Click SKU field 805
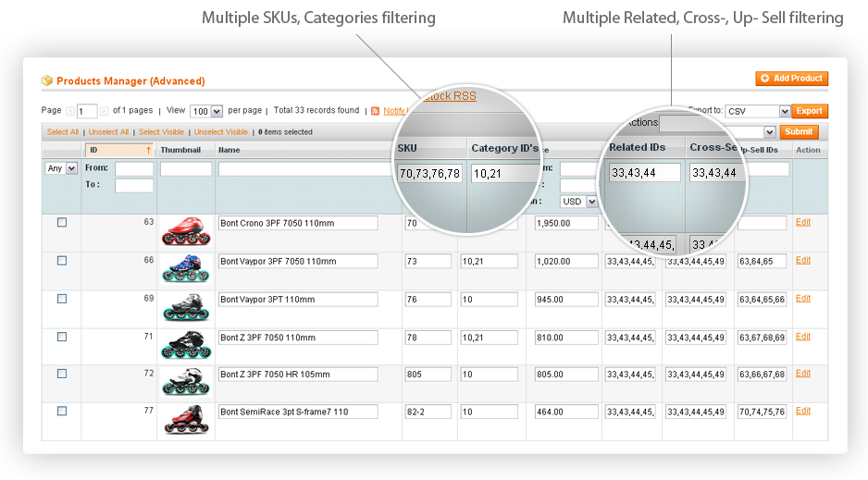868x480 pixels. [428, 375]
